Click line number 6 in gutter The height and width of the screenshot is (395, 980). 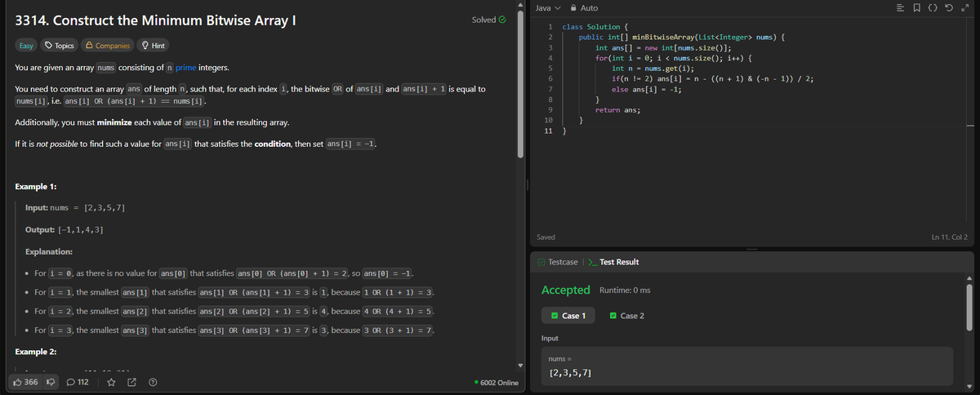click(552, 78)
